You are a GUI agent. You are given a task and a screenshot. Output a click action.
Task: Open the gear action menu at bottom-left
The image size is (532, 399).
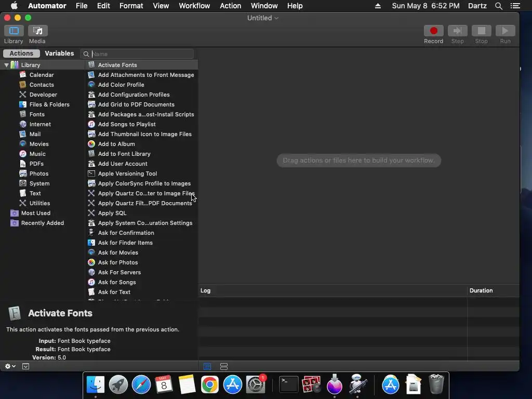click(10, 366)
